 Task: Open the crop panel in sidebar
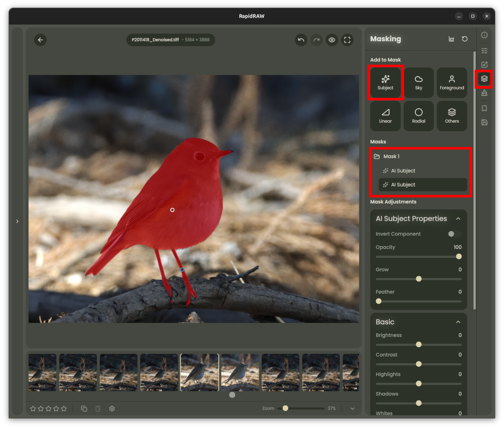click(484, 64)
